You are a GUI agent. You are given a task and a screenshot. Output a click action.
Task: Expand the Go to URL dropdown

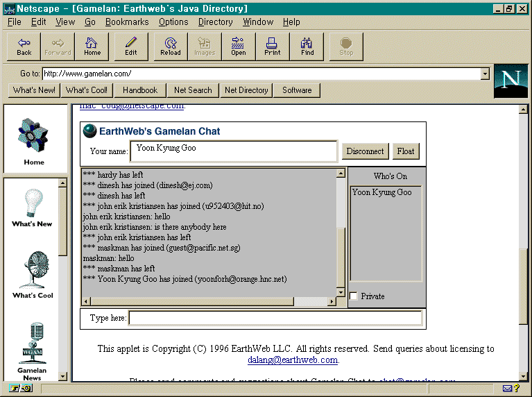(x=485, y=74)
